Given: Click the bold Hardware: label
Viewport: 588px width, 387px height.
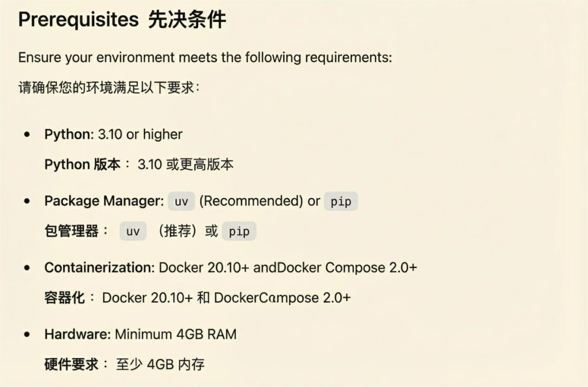Looking at the screenshot, I should [x=78, y=334].
